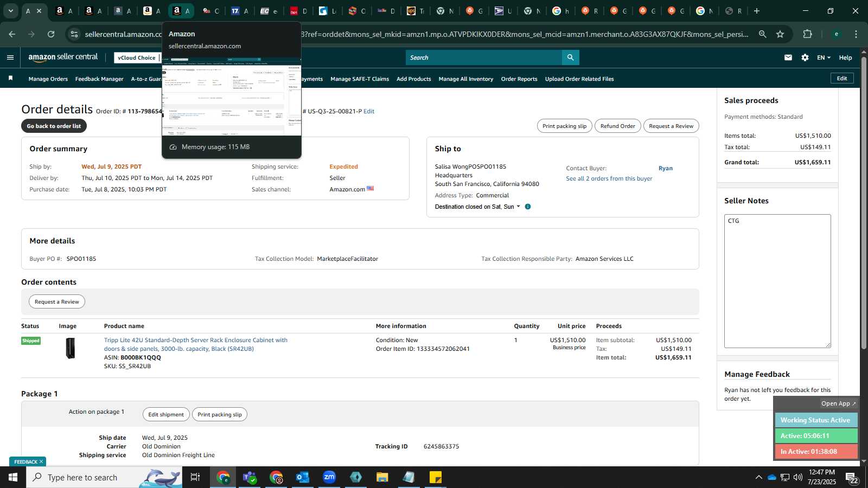Click in the Seller Central search field

pos(484,57)
